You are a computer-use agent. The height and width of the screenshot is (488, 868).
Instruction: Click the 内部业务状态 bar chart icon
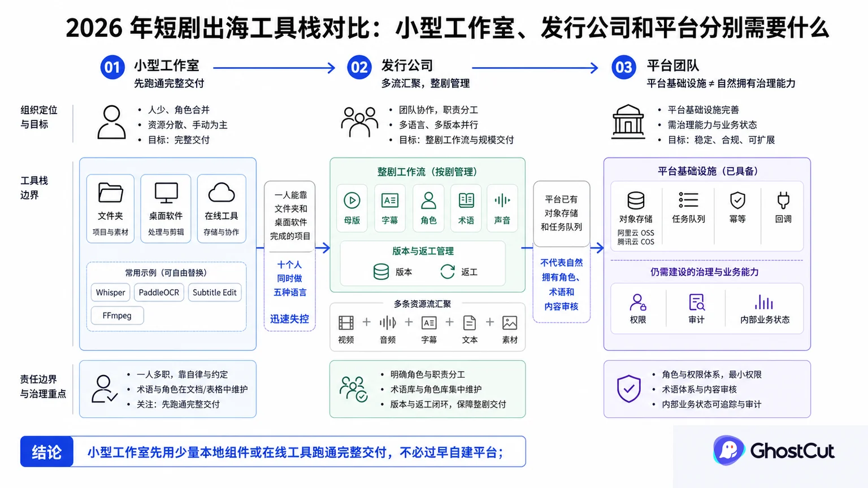tap(764, 302)
